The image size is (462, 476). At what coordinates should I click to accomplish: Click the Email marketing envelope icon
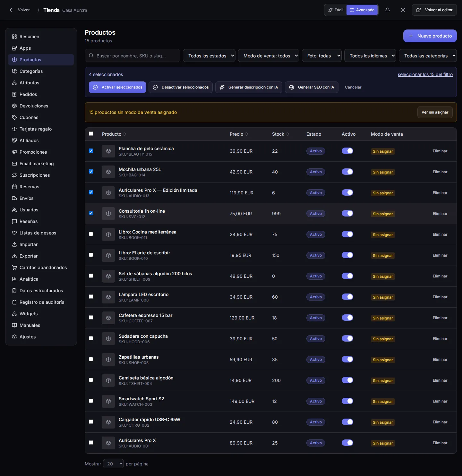click(14, 164)
